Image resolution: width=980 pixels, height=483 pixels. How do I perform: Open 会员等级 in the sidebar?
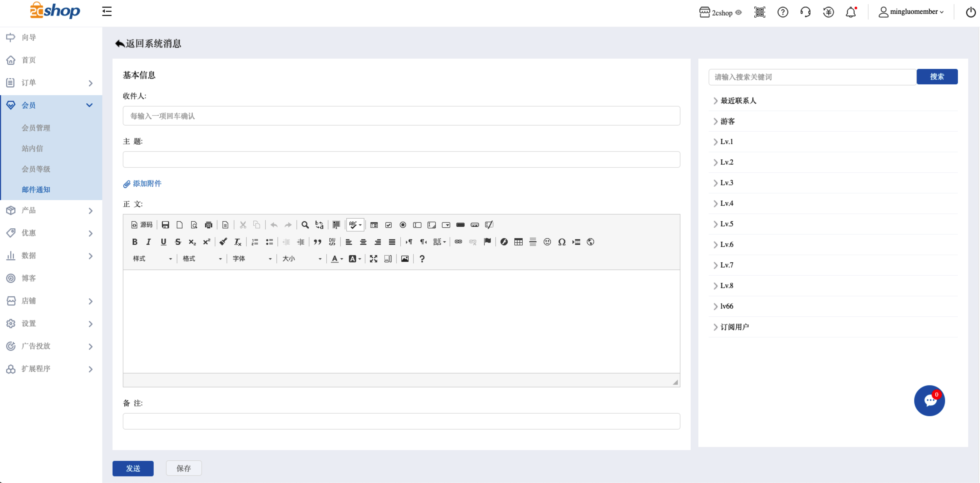click(x=36, y=169)
